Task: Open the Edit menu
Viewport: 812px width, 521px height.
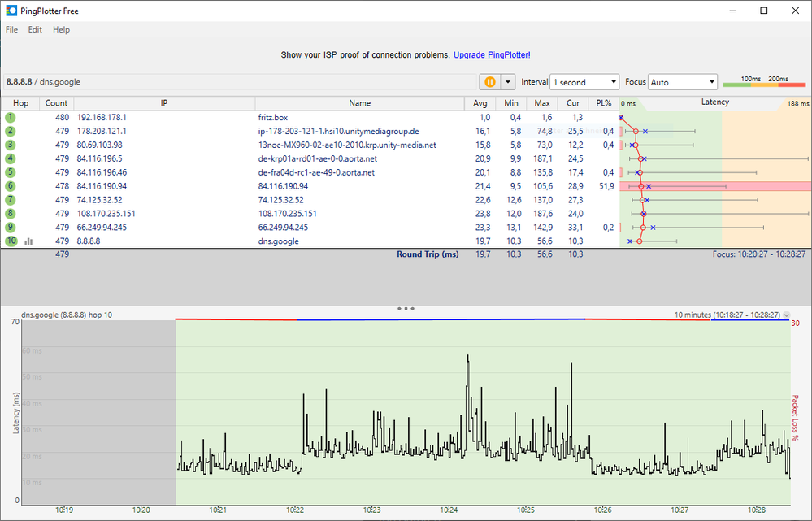Action: tap(35, 30)
